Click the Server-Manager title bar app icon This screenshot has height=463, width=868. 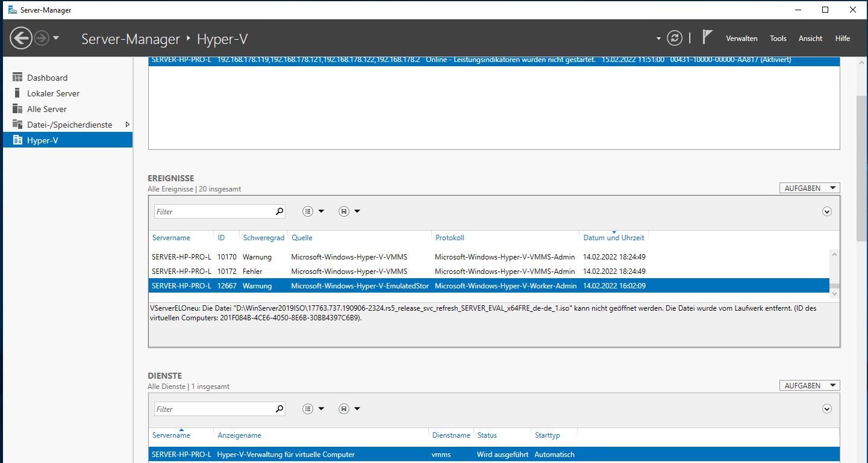[12, 10]
